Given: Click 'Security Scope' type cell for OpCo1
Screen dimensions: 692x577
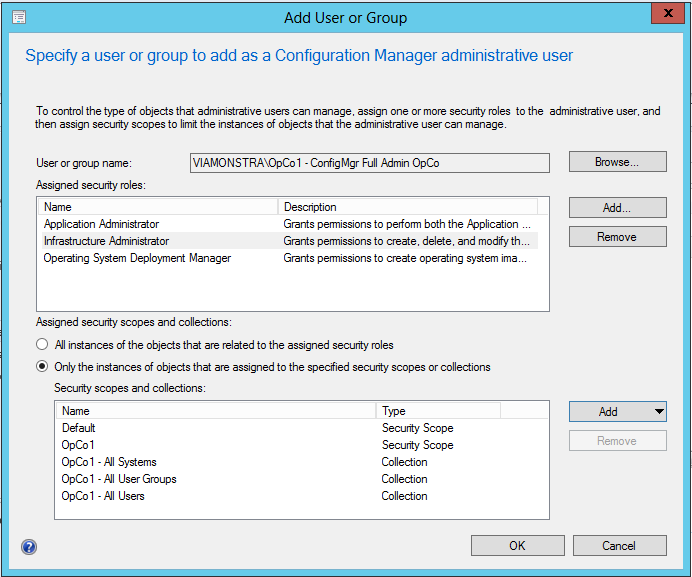Looking at the screenshot, I should pos(417,445).
